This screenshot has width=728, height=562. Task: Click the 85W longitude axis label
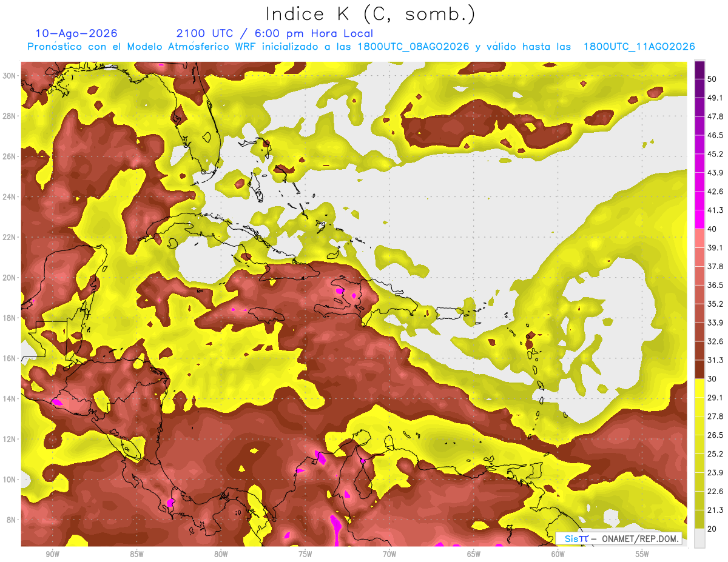coord(136,554)
